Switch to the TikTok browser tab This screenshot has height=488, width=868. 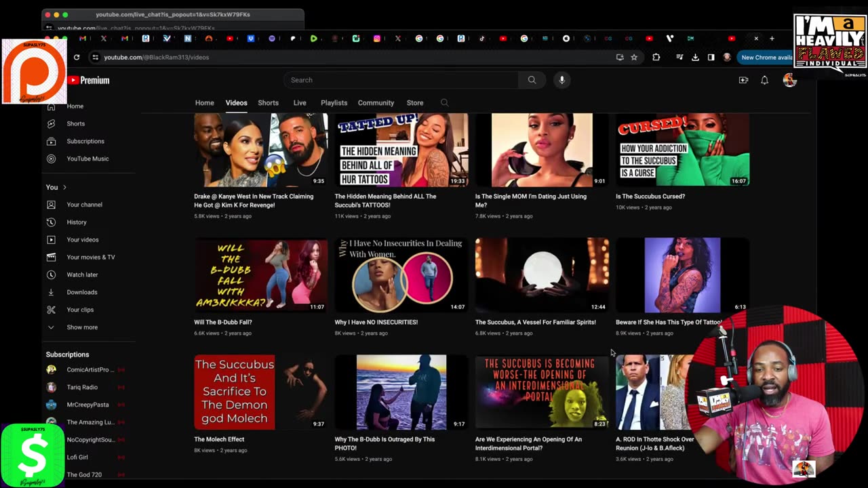click(x=482, y=39)
